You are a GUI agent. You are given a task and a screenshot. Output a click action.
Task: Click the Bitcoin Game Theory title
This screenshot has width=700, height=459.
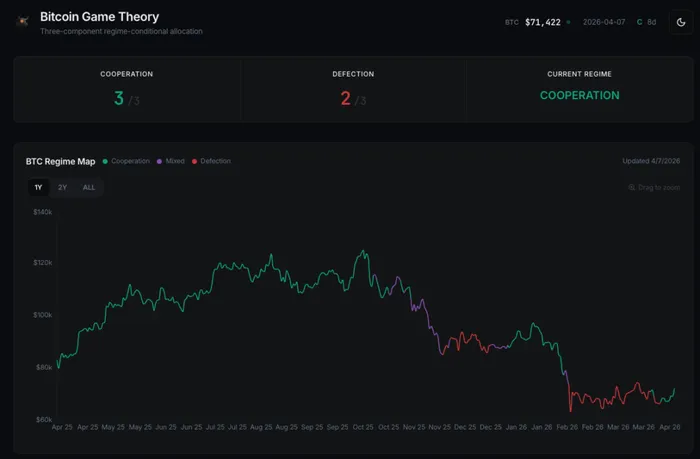tap(99, 17)
